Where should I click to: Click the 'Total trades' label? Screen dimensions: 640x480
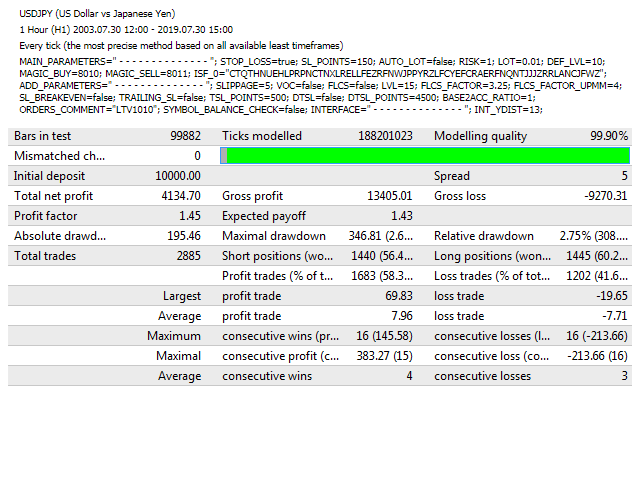tap(45, 256)
